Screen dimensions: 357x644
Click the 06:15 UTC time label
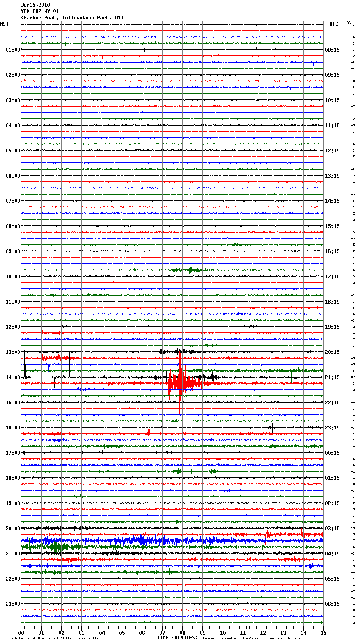[x=332, y=604]
